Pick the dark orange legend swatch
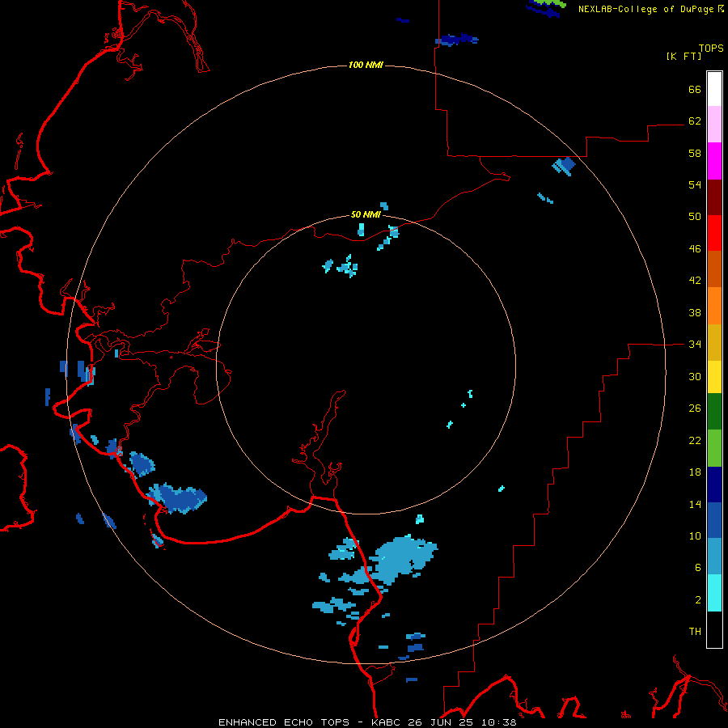The height and width of the screenshot is (728, 728). [x=714, y=269]
